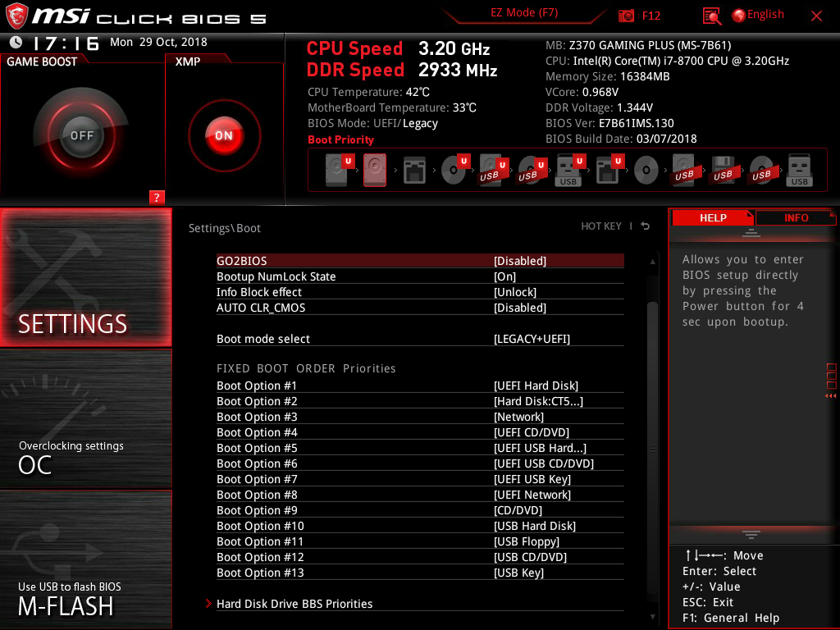This screenshot has width=840, height=630.
Task: Open the English language selector
Action: coord(765,15)
